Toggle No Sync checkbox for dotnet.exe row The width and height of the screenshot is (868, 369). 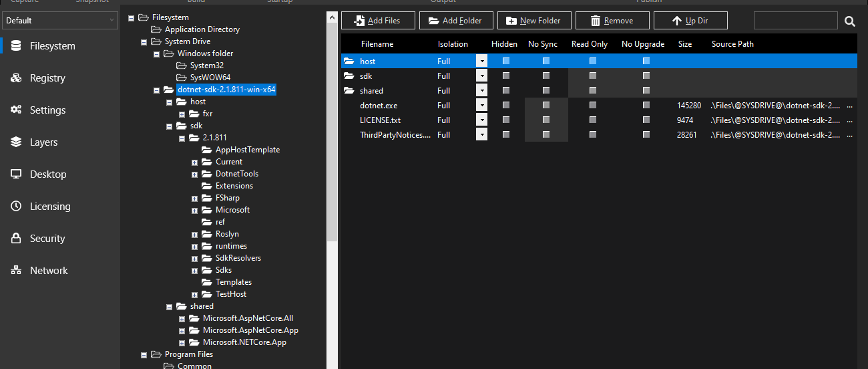point(546,105)
